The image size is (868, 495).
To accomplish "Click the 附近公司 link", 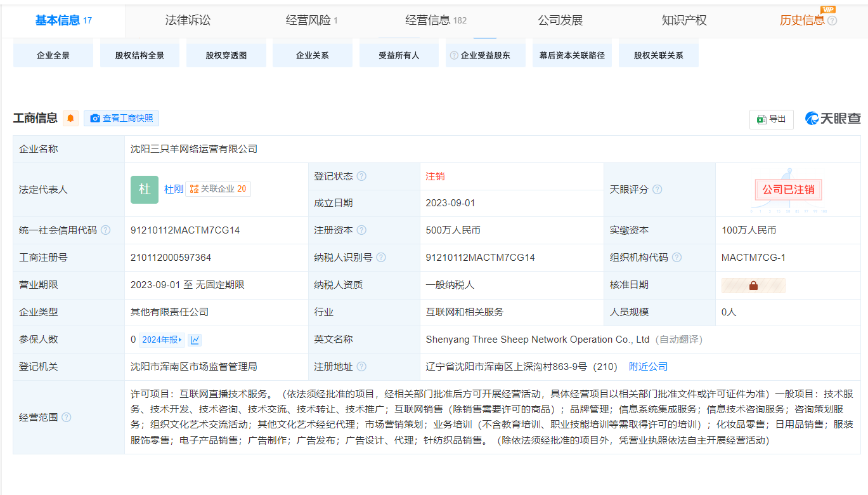I will pos(648,367).
